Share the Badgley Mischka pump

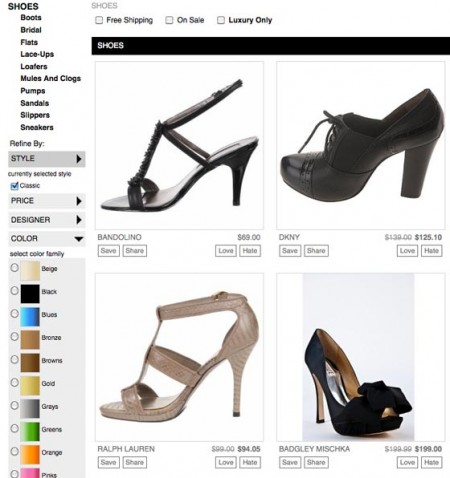pos(316,462)
